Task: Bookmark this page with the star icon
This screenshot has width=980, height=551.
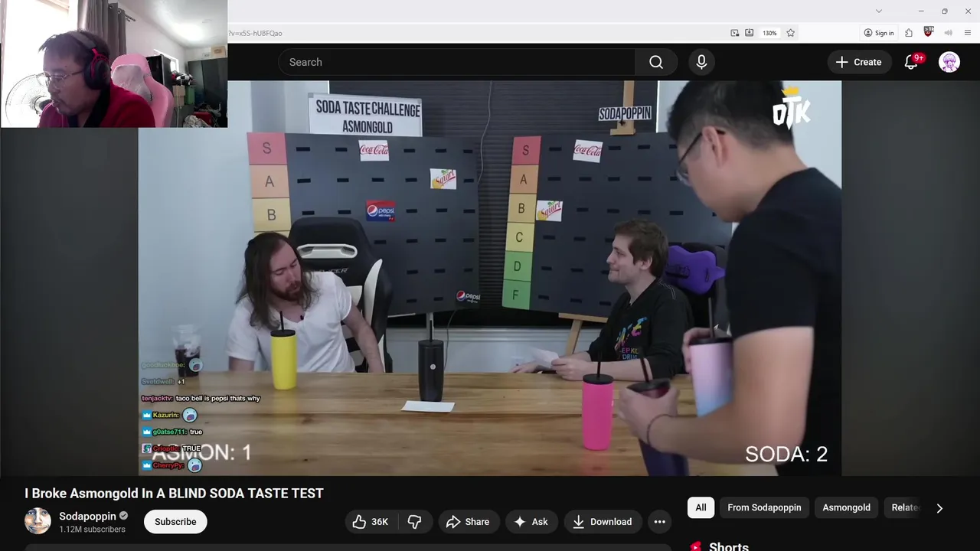Action: [791, 33]
